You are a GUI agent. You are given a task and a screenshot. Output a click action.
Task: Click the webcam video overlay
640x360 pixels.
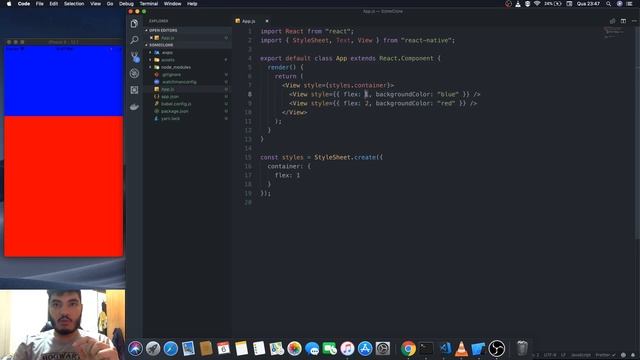[x=62, y=325]
